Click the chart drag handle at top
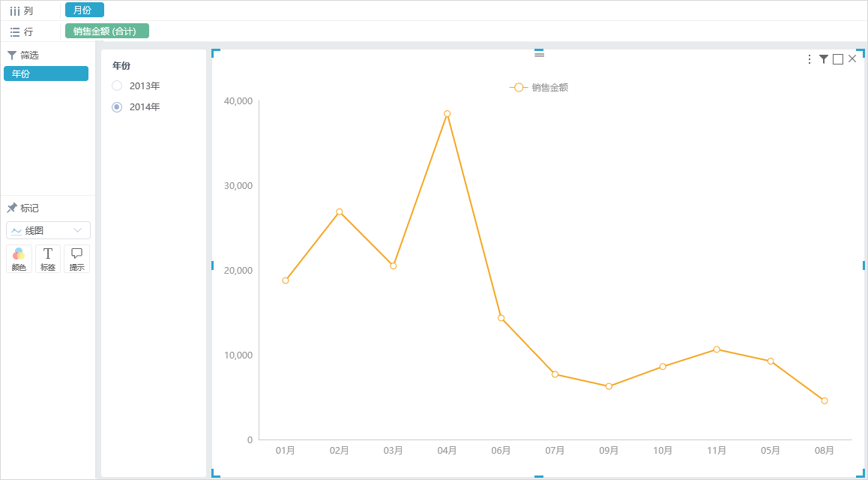Image resolution: width=868 pixels, height=480 pixels. pyautogui.click(x=539, y=54)
